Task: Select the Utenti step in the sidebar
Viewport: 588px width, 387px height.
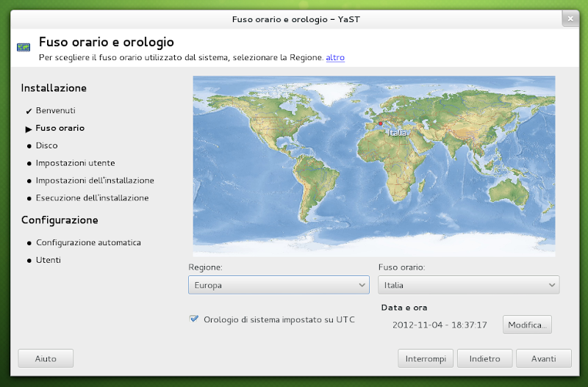Action: pyautogui.click(x=49, y=260)
